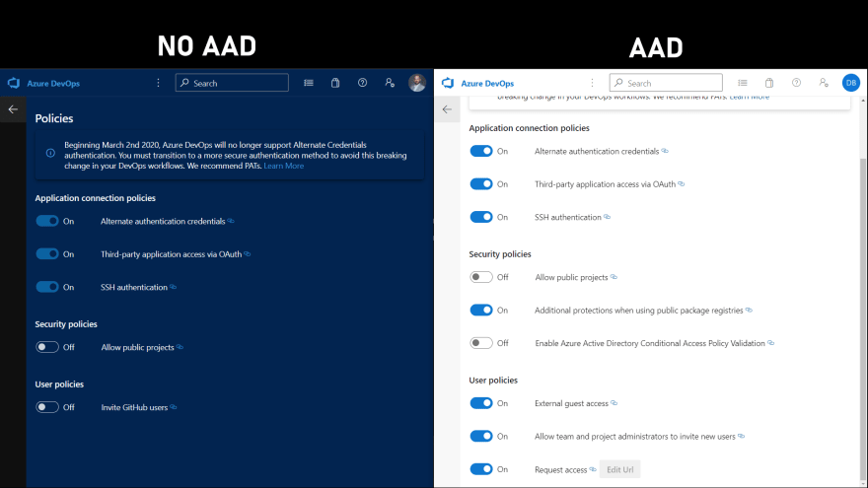The width and height of the screenshot is (868, 488).
Task: Disable Request access toggle
Action: click(x=481, y=469)
